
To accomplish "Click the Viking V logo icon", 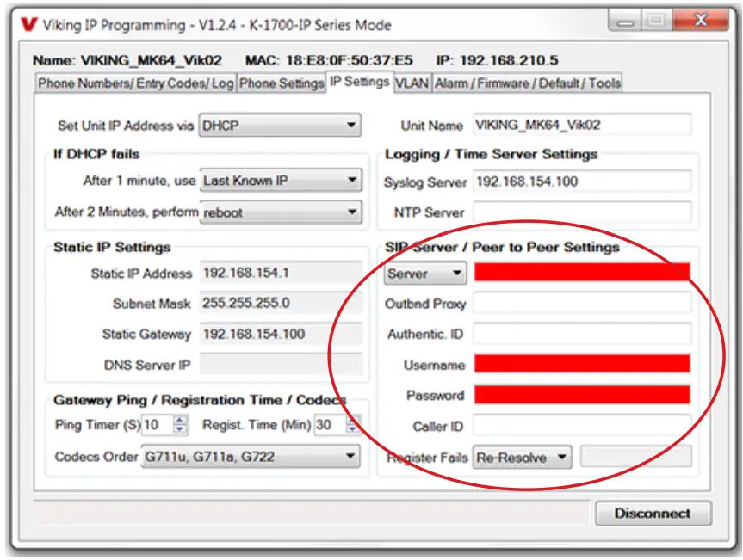I will tap(28, 24).
